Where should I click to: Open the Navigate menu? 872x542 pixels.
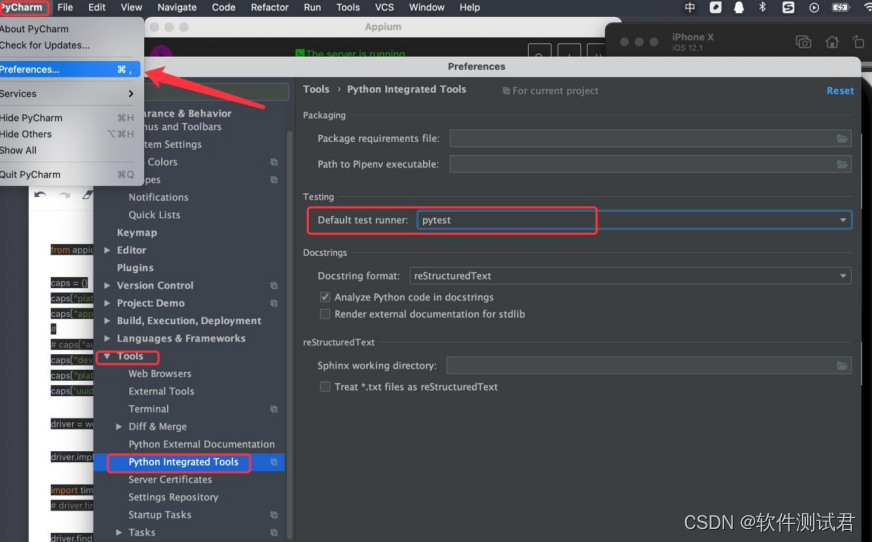(177, 7)
